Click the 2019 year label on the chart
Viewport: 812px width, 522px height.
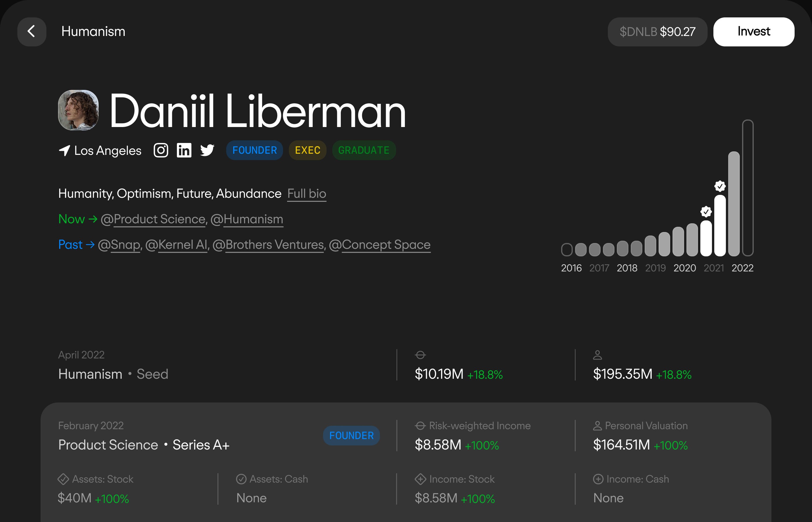tap(655, 268)
